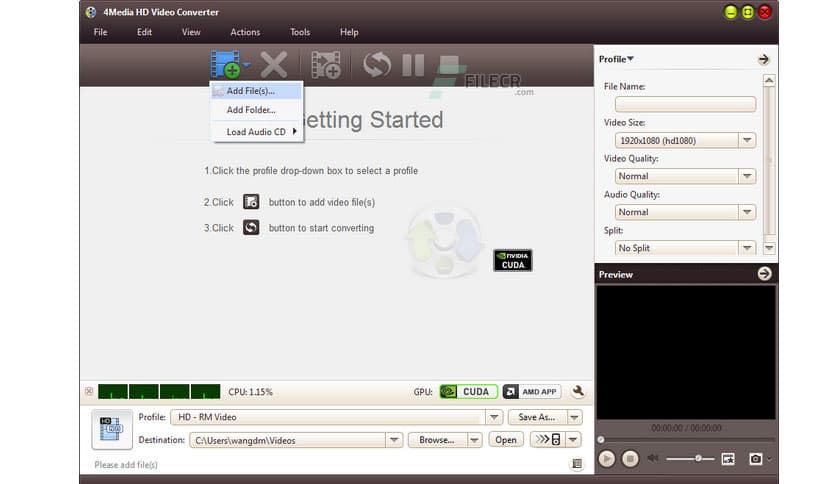Open the snapshot options dropdown arrow
The width and height of the screenshot is (836, 484).
tap(769, 459)
